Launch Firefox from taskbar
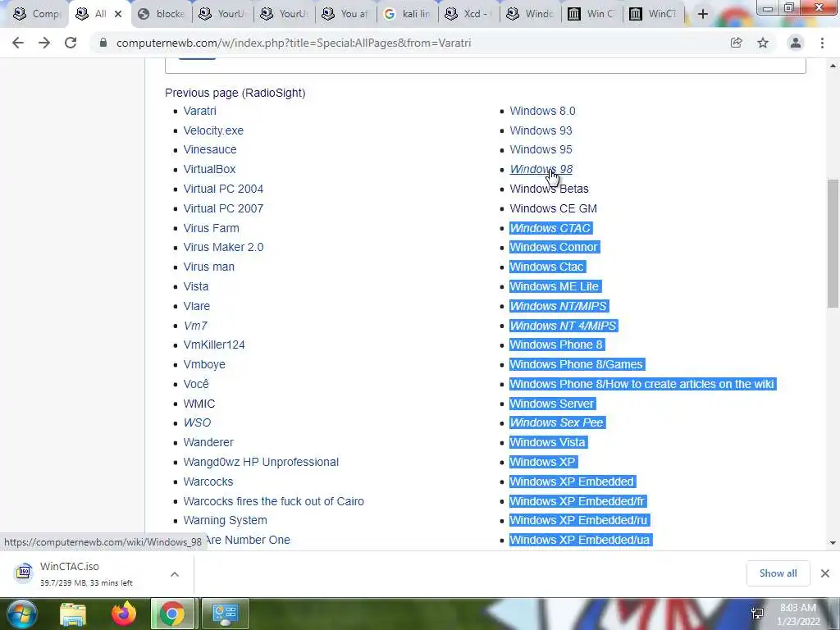 tap(123, 614)
